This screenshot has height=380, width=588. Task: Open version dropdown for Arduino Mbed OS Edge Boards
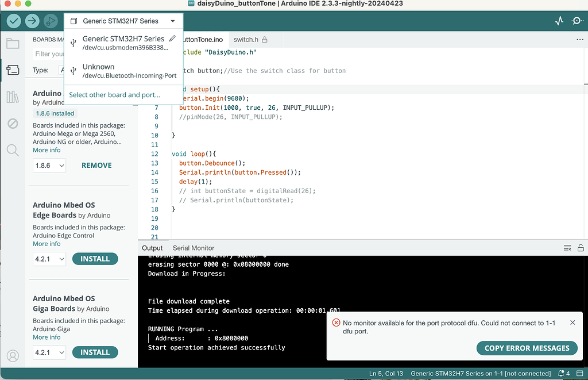click(x=49, y=259)
